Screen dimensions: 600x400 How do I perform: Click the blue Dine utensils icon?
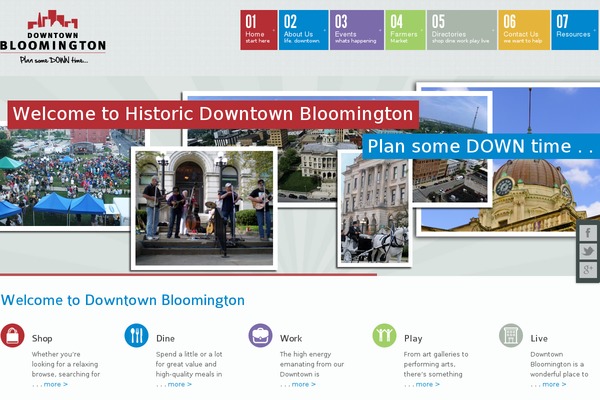136,335
